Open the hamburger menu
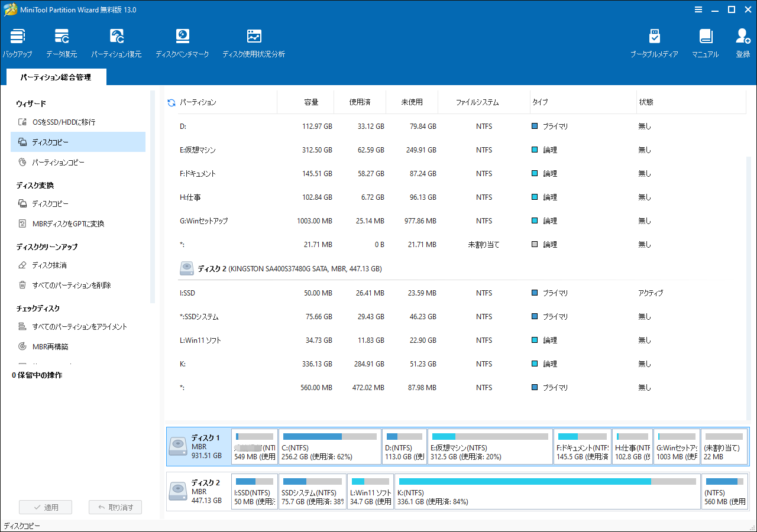The image size is (757, 532). pyautogui.click(x=698, y=9)
